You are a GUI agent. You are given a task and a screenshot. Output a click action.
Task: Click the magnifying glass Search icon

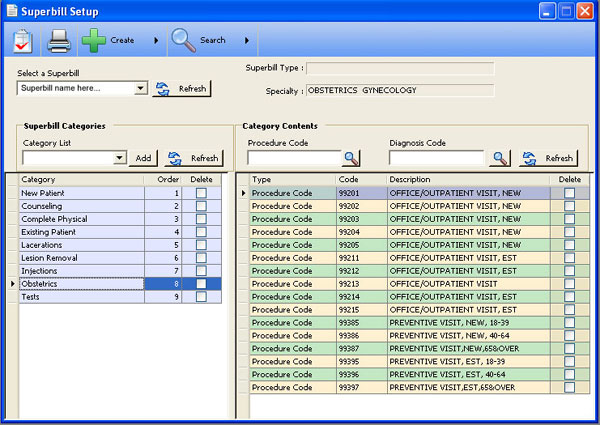tap(183, 41)
